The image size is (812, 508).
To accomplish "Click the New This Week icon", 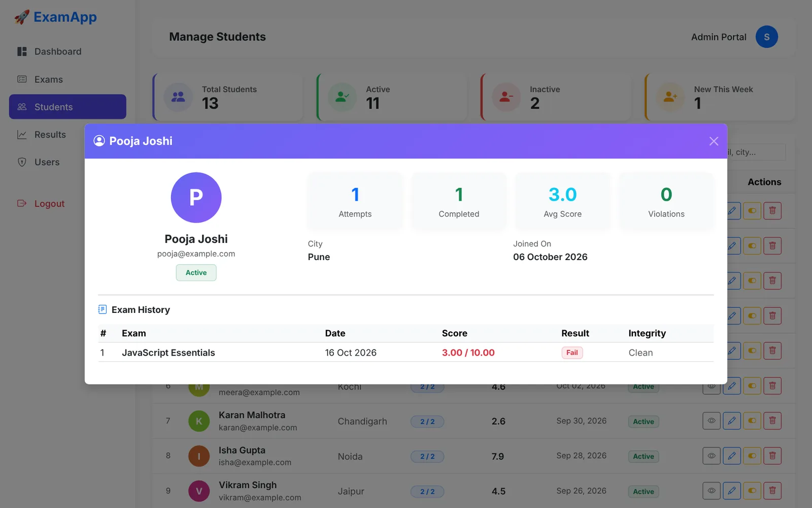I will [x=670, y=97].
